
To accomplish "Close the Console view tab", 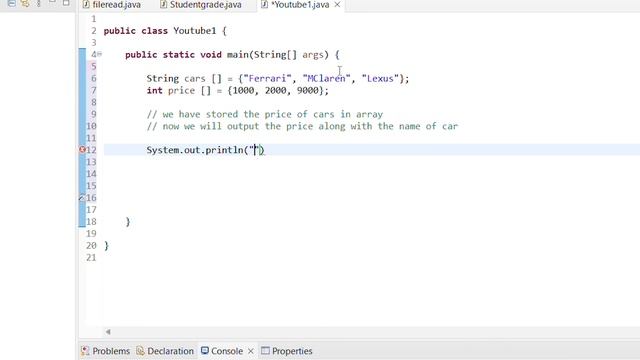I will tap(251, 351).
